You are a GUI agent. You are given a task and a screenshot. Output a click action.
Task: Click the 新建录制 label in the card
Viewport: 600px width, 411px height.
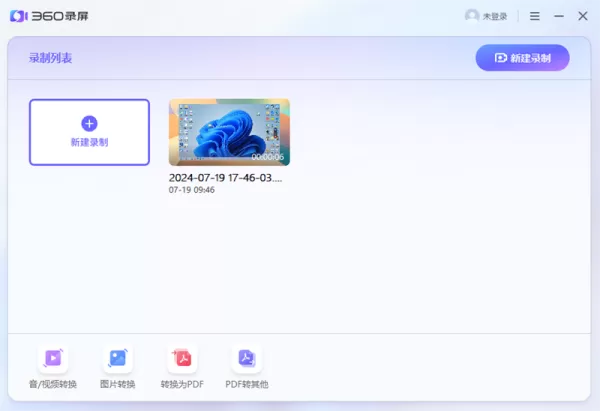pos(89,142)
